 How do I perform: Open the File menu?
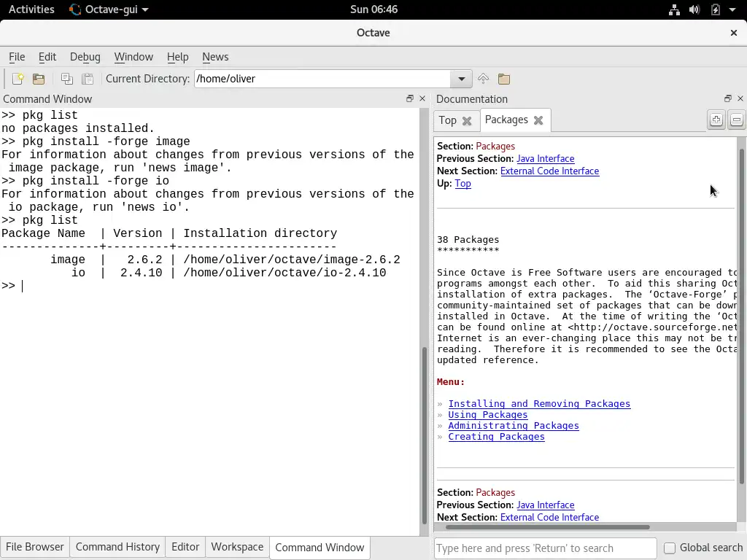coord(17,57)
